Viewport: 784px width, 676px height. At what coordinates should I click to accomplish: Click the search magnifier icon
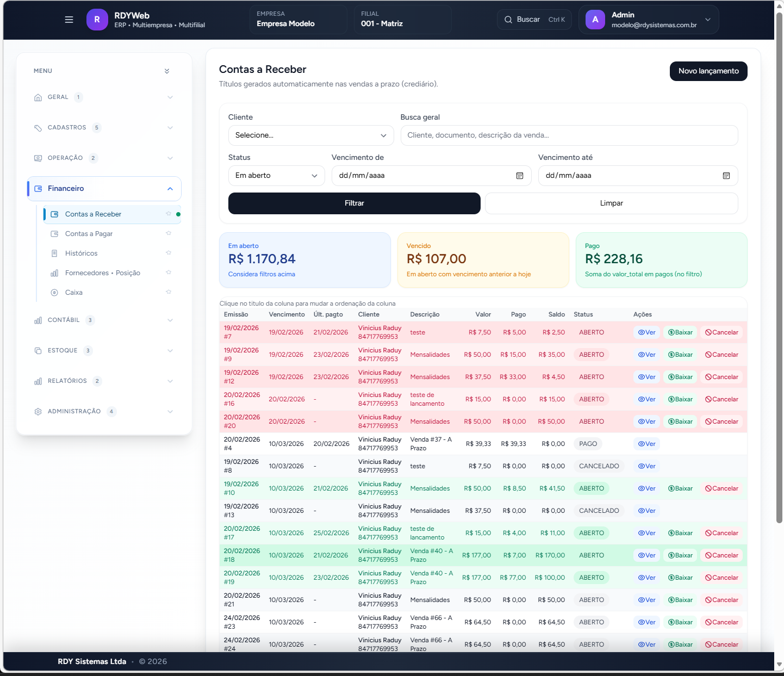click(x=508, y=20)
